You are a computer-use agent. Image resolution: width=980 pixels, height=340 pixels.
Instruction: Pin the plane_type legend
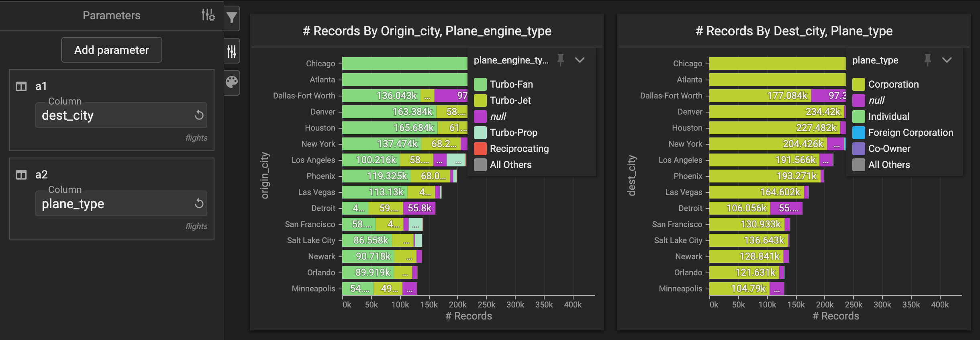tap(927, 60)
